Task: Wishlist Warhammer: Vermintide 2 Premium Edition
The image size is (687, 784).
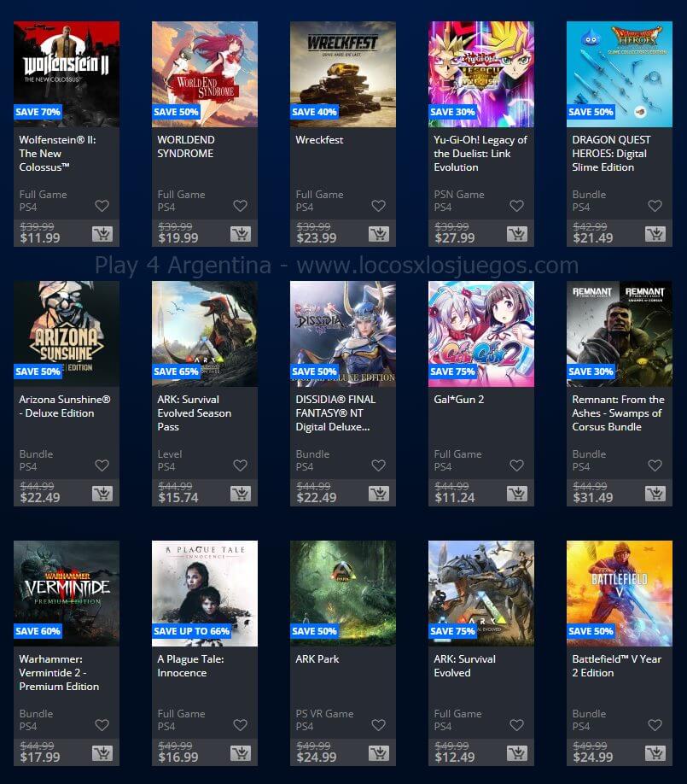Action: pyautogui.click(x=102, y=724)
